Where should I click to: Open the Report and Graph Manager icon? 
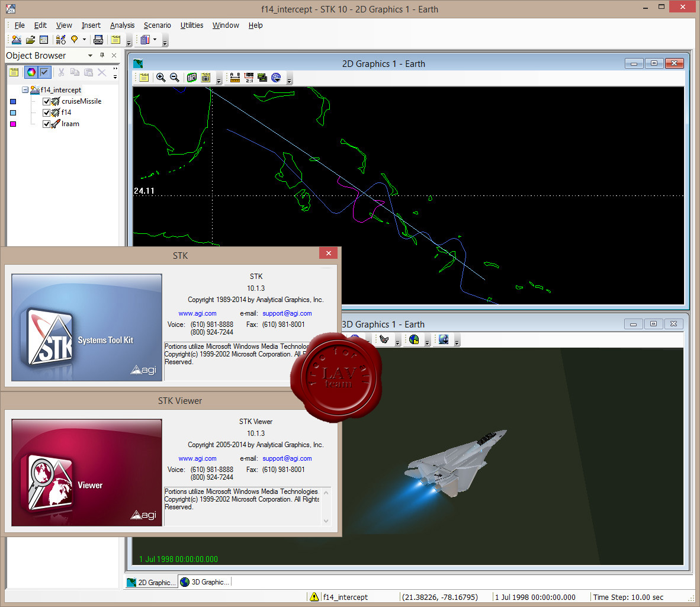145,40
